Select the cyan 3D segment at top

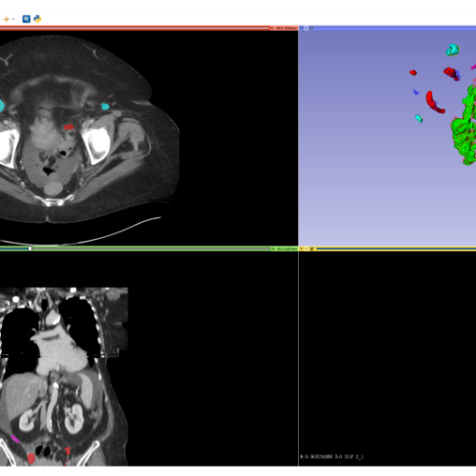453,50
